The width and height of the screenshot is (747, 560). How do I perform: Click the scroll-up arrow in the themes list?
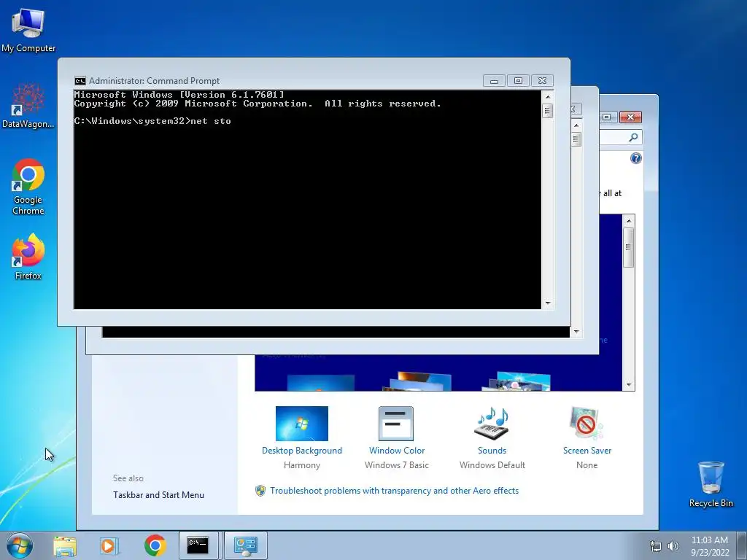pyautogui.click(x=629, y=220)
